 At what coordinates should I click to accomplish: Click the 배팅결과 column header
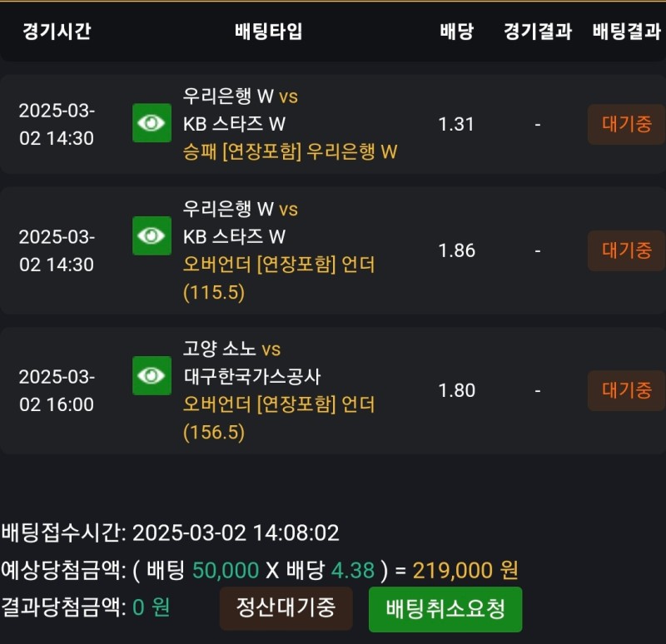click(626, 32)
